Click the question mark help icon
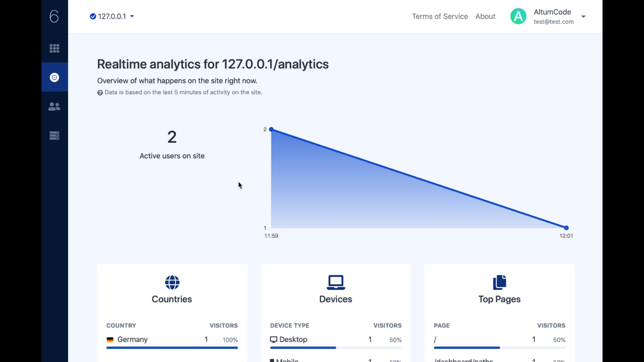 (x=100, y=93)
